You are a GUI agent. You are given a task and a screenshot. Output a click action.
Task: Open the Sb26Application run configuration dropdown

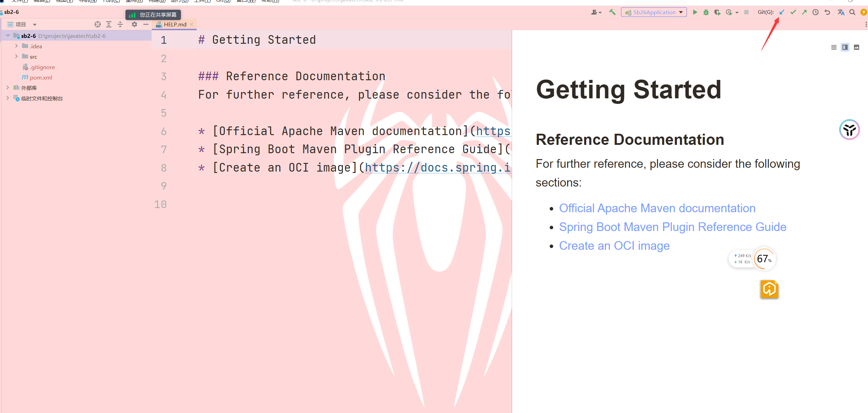pos(654,12)
